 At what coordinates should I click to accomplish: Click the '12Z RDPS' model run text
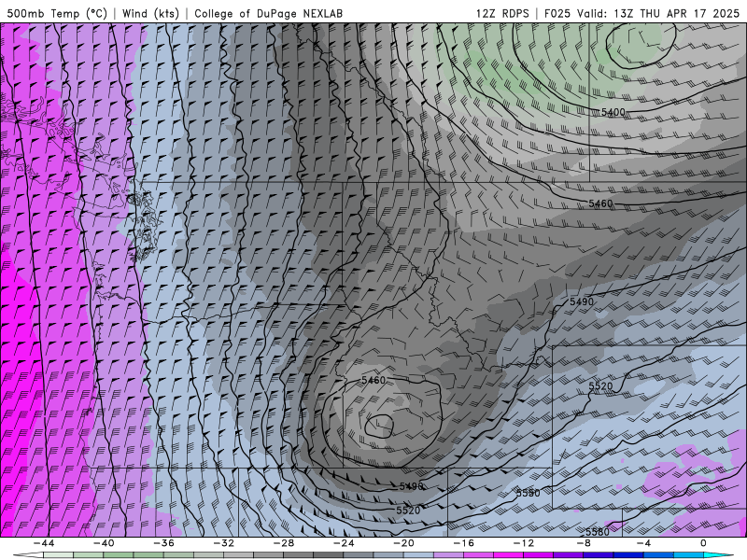tap(502, 13)
